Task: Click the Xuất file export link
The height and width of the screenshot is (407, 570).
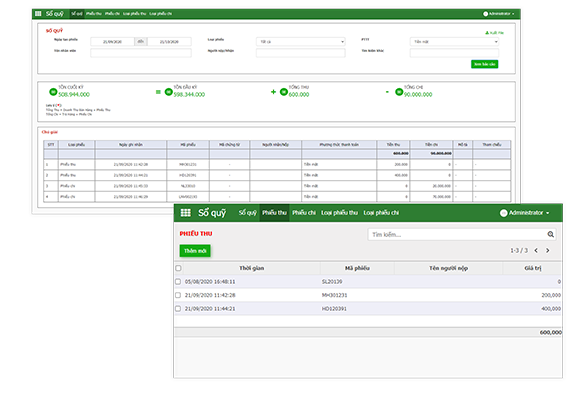Action: pyautogui.click(x=495, y=33)
